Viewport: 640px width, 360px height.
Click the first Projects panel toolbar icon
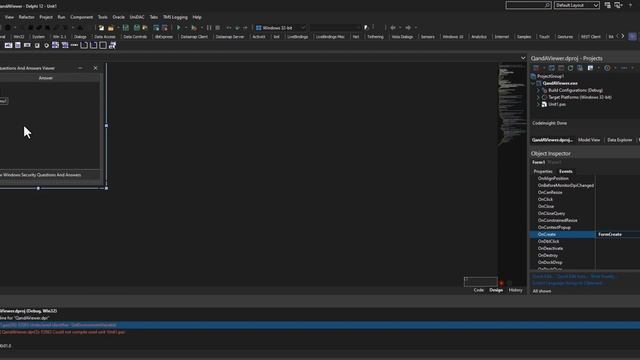536,68
